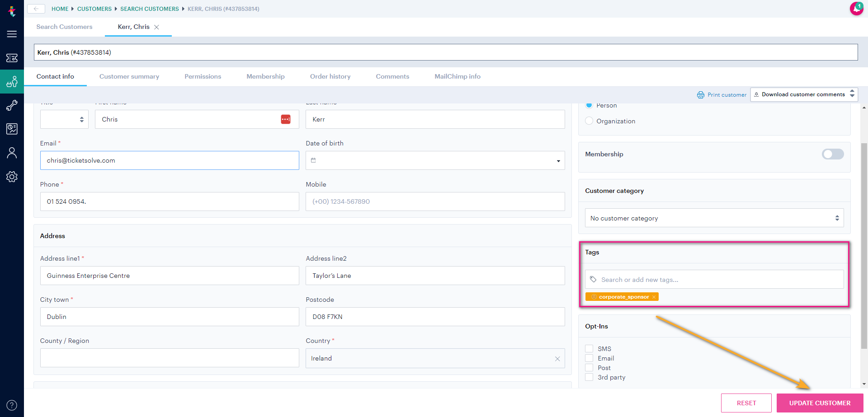Switch to Membership tab

tap(266, 76)
